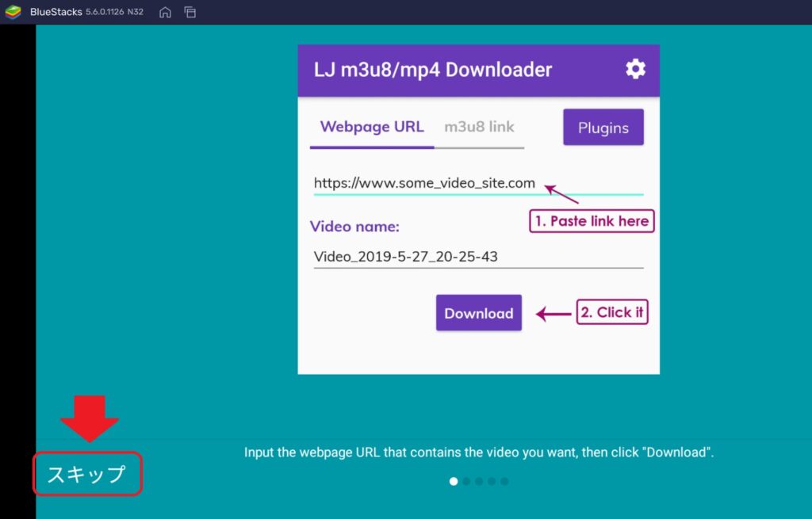The height and width of the screenshot is (519, 812).
Task: Focus the webpage URL input field
Action: pos(478,183)
